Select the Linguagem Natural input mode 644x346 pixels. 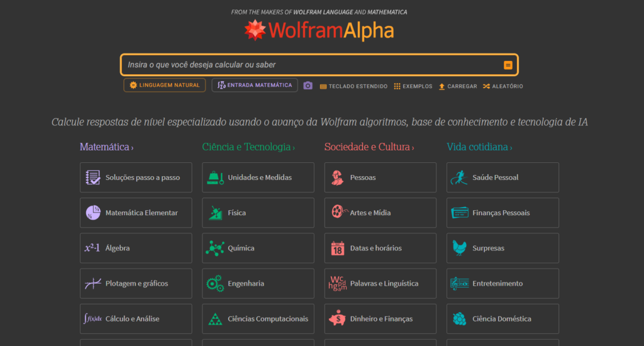[x=164, y=85]
